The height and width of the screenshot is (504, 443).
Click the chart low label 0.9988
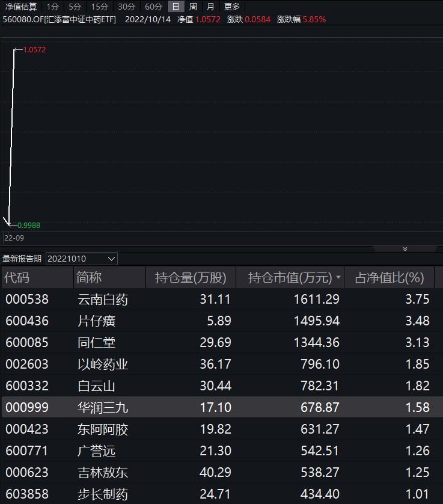tap(29, 226)
